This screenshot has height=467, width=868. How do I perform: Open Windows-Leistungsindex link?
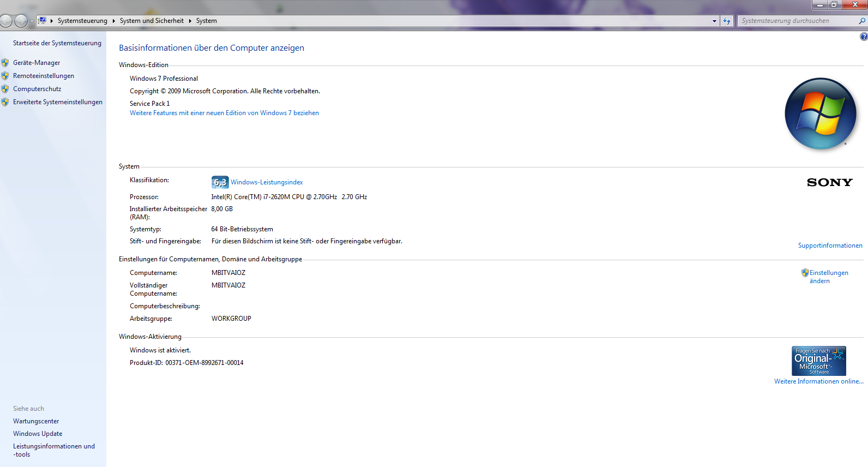267,182
